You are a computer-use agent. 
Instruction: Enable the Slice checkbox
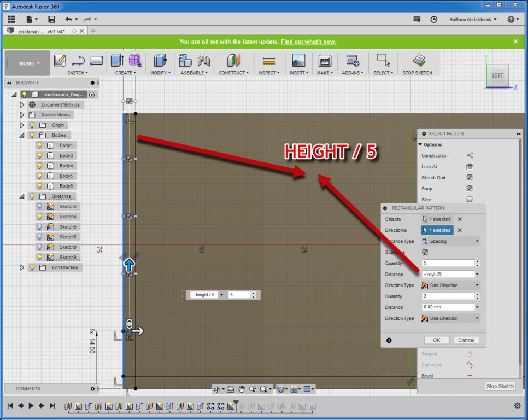point(470,200)
